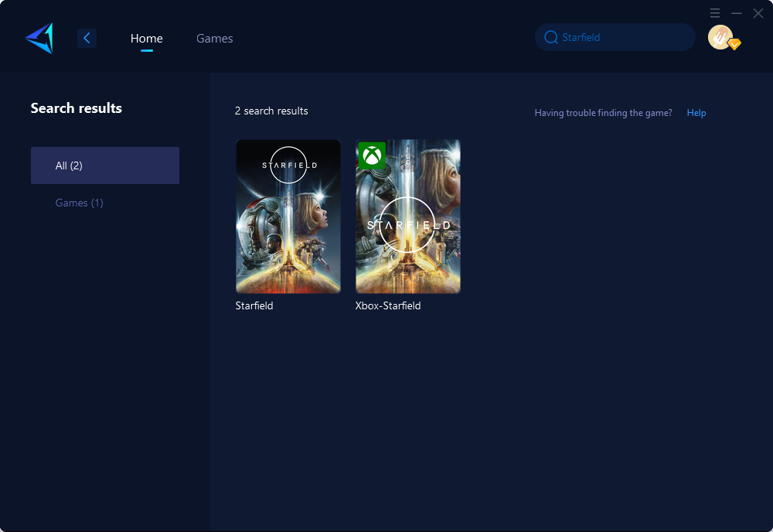Click the Search results heading
Viewport: 773px width, 532px height.
coord(77,108)
